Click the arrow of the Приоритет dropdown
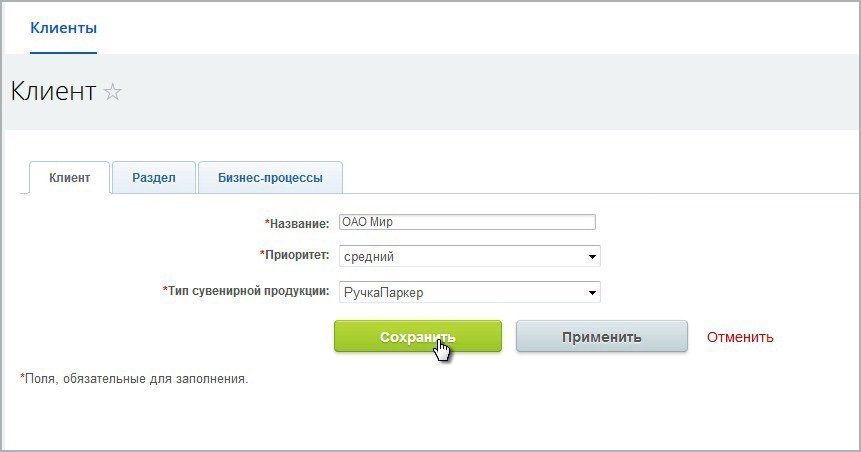 593,257
